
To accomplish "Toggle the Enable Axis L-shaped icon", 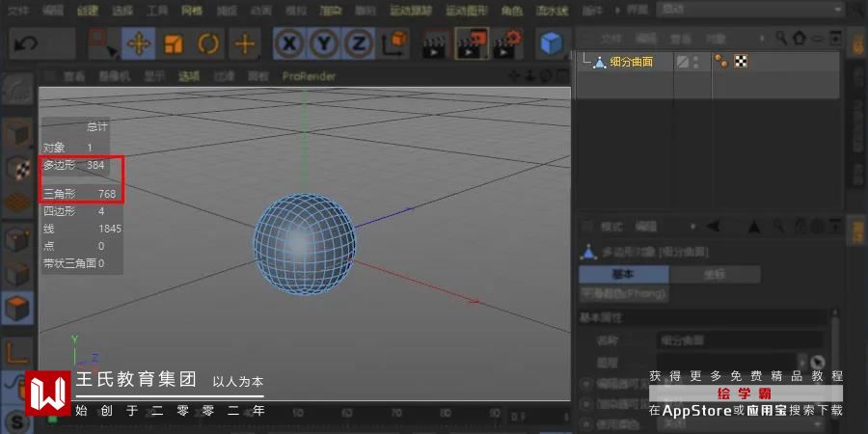I will (x=17, y=351).
